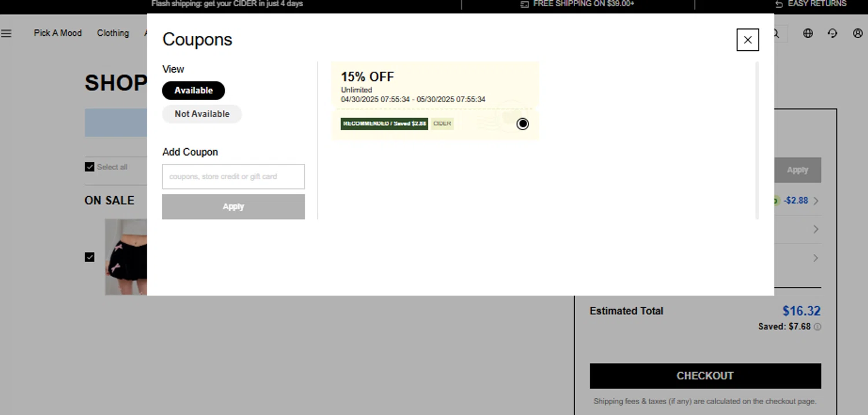This screenshot has width=868, height=415.
Task: Open the Pick A Mood menu
Action: pos(58,33)
